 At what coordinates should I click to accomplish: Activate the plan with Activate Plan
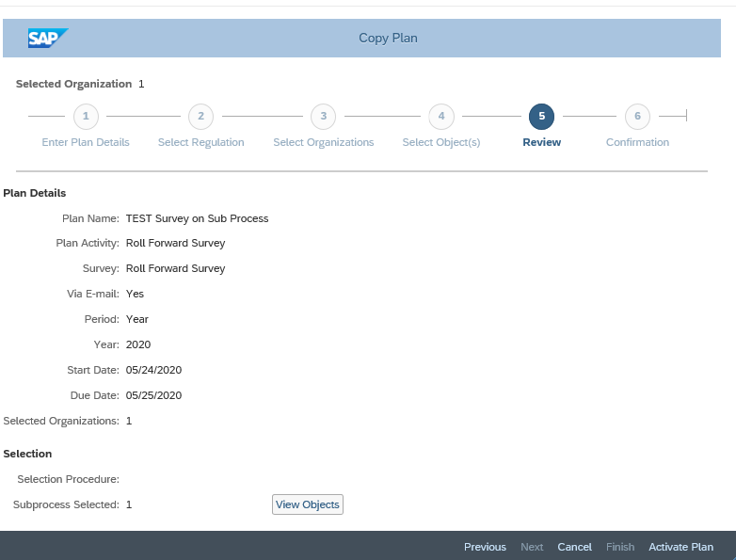pyautogui.click(x=681, y=547)
